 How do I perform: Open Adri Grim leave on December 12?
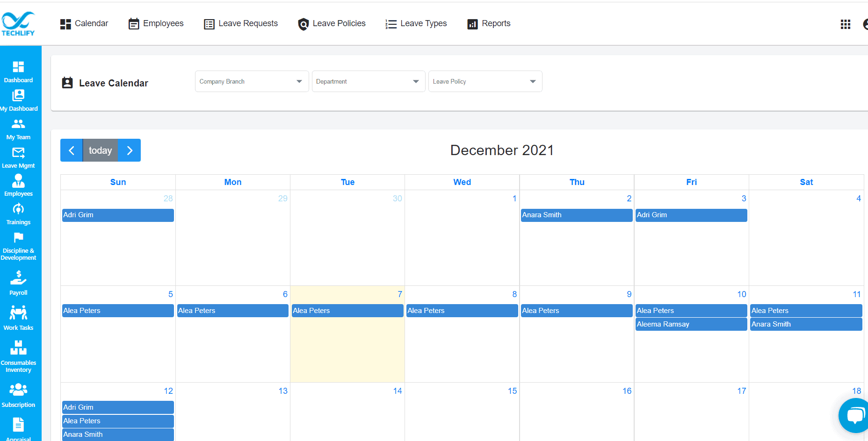click(118, 407)
